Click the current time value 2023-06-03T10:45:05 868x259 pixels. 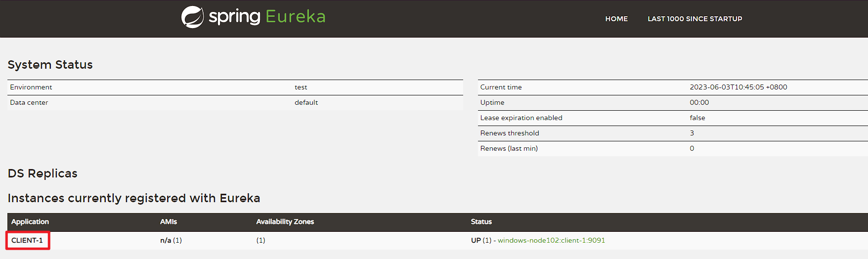[738, 87]
